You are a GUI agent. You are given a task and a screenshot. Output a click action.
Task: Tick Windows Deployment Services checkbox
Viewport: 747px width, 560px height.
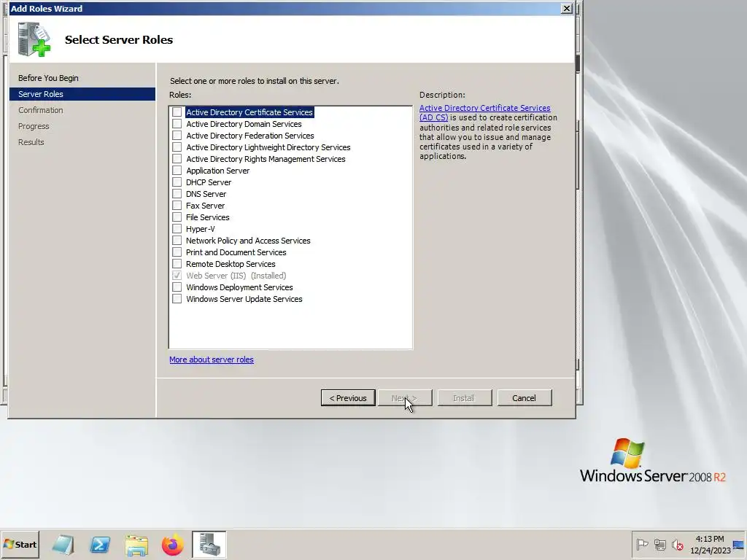(x=177, y=287)
